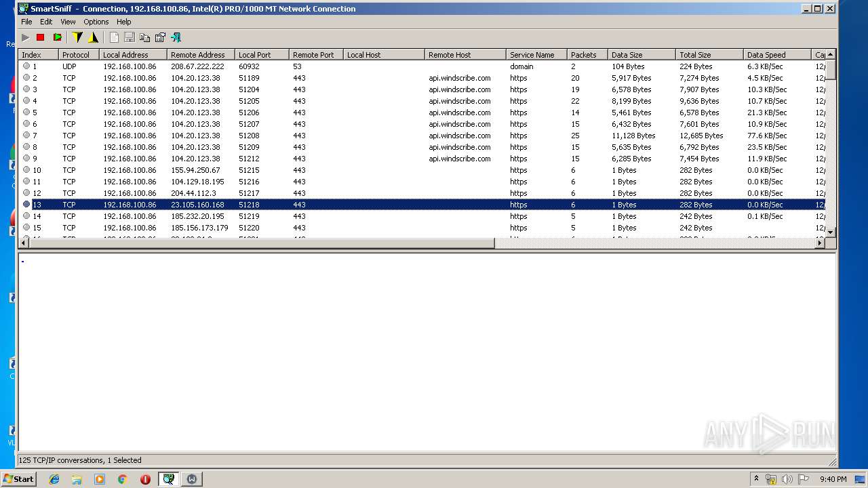Click the status circle icon of row 13
This screenshot has height=488, width=868.
pos(26,205)
